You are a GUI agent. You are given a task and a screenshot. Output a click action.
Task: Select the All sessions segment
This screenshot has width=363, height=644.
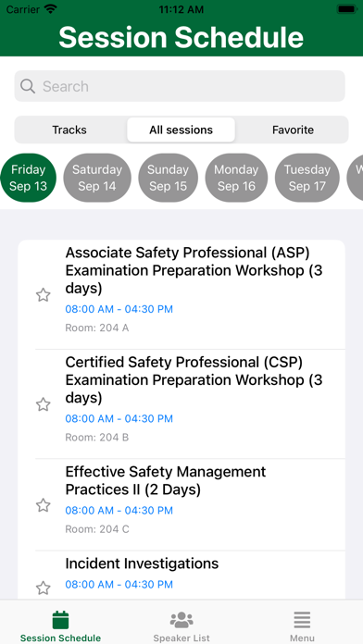(x=181, y=130)
